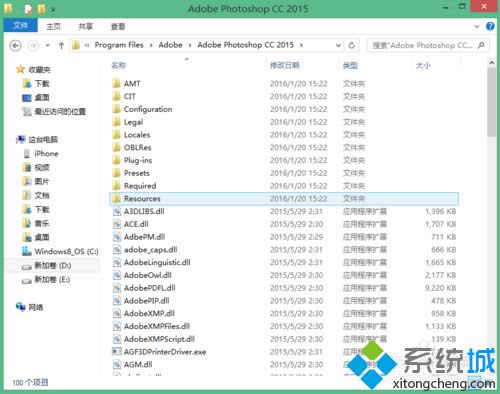Open the 共享 share ribbon tab
This screenshot has width=500, height=394.
click(85, 26)
